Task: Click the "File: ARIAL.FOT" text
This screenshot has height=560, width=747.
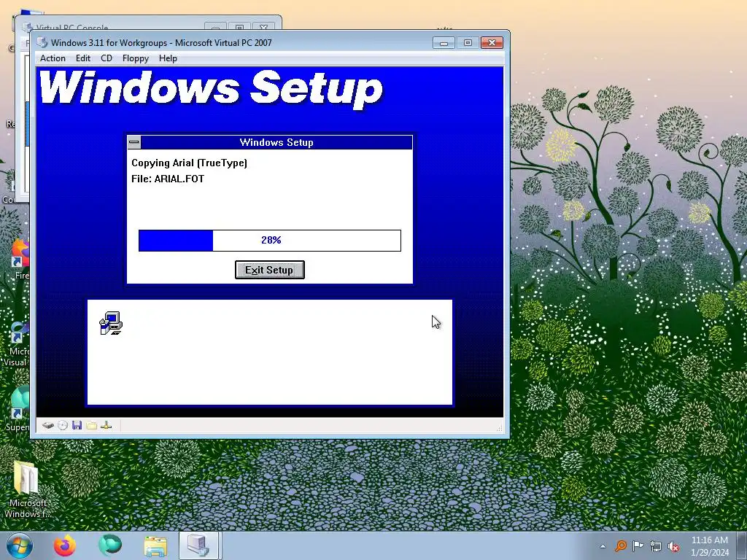Action: pyautogui.click(x=168, y=179)
